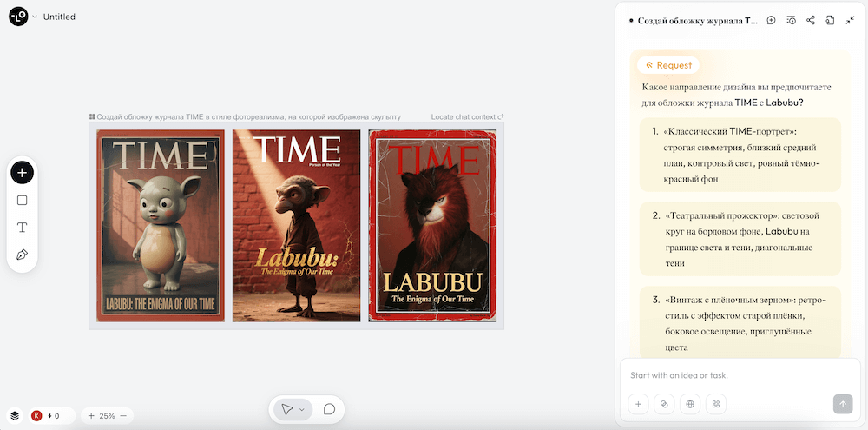Screen dimensions: 868x430
Task: Expand the logo dropdown chevron
Action: pos(35,17)
